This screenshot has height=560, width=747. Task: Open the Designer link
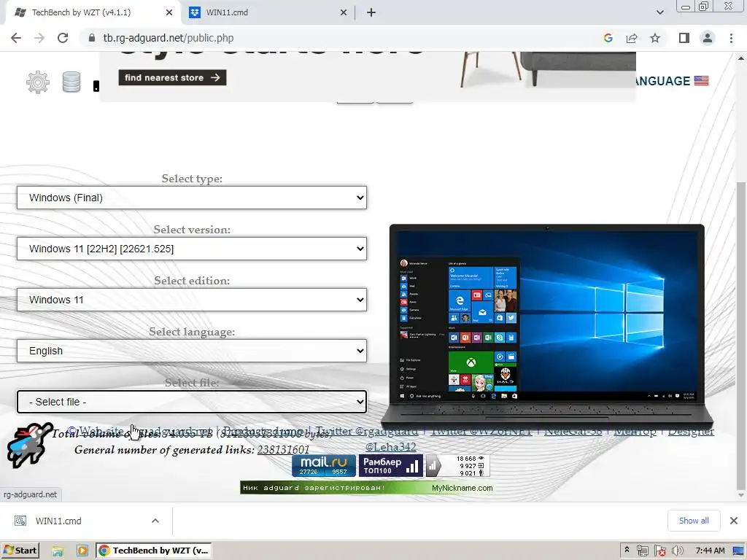691,431
